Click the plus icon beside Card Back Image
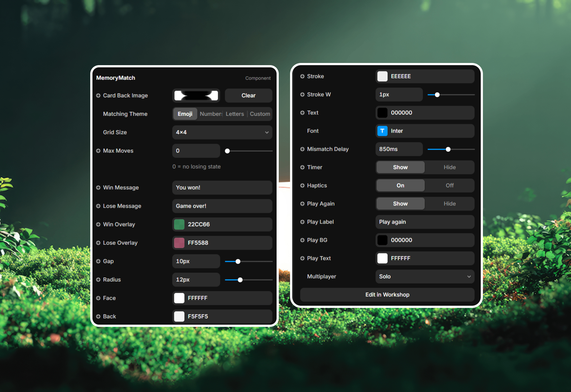This screenshot has height=392, width=571. click(x=98, y=96)
